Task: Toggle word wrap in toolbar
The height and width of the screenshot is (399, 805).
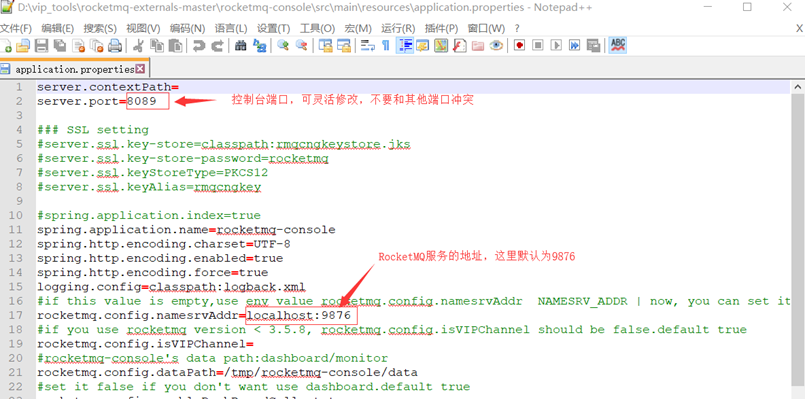Action: [x=367, y=46]
